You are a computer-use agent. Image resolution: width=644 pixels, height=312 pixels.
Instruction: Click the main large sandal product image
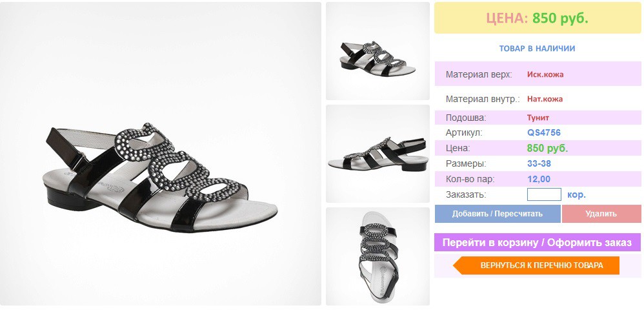[x=161, y=154]
